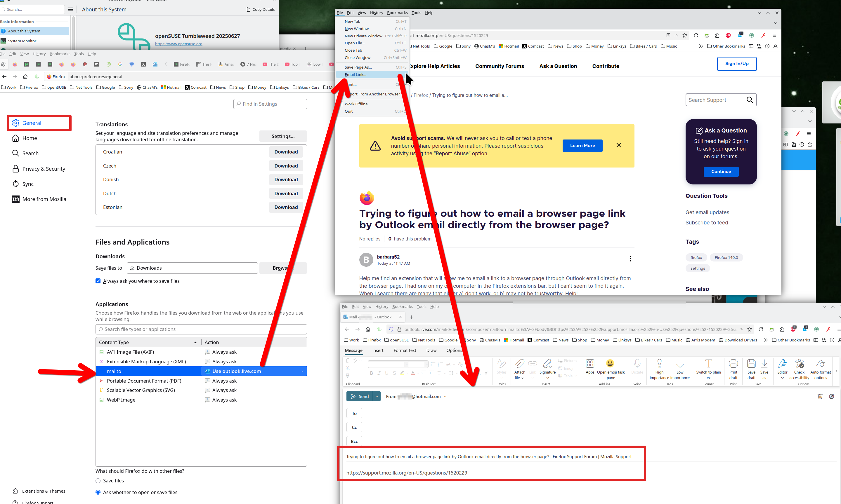Viewport: 841px width, 504px height.
Task: Click Switch to plain text icon
Action: (x=708, y=364)
